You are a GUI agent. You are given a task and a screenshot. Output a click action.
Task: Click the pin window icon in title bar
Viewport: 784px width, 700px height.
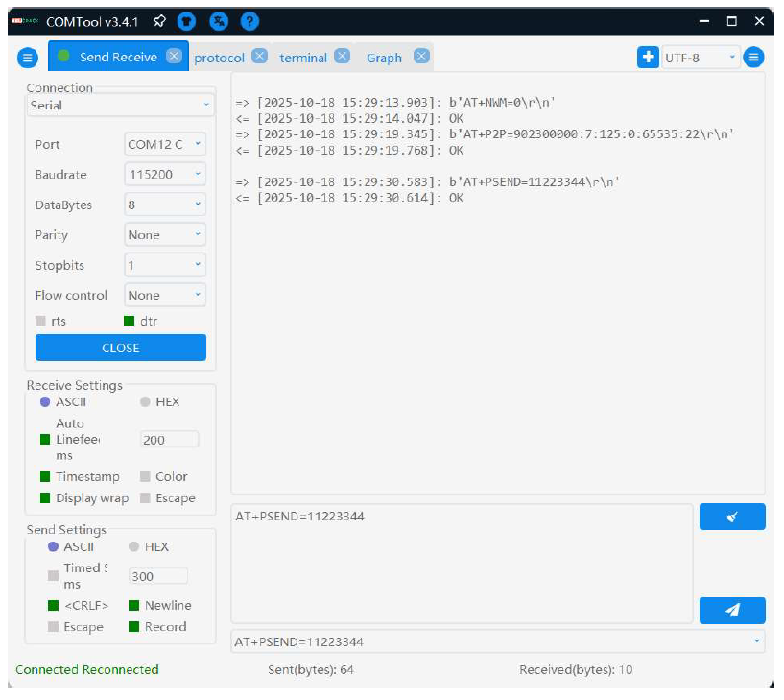[x=159, y=20]
